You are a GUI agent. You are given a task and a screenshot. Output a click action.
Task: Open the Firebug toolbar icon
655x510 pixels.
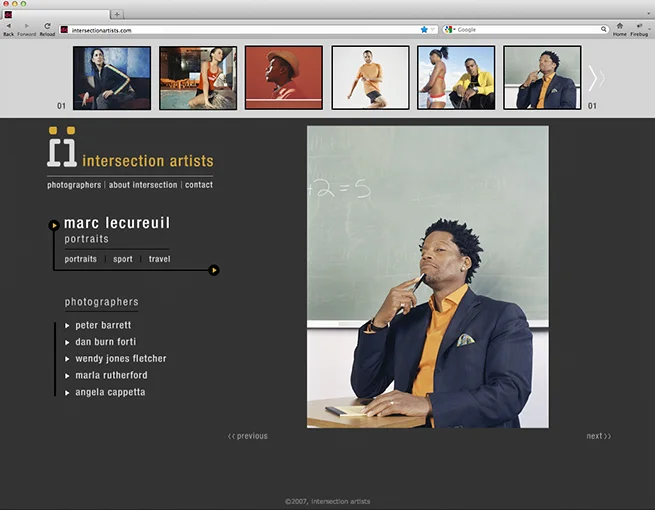pos(639,29)
